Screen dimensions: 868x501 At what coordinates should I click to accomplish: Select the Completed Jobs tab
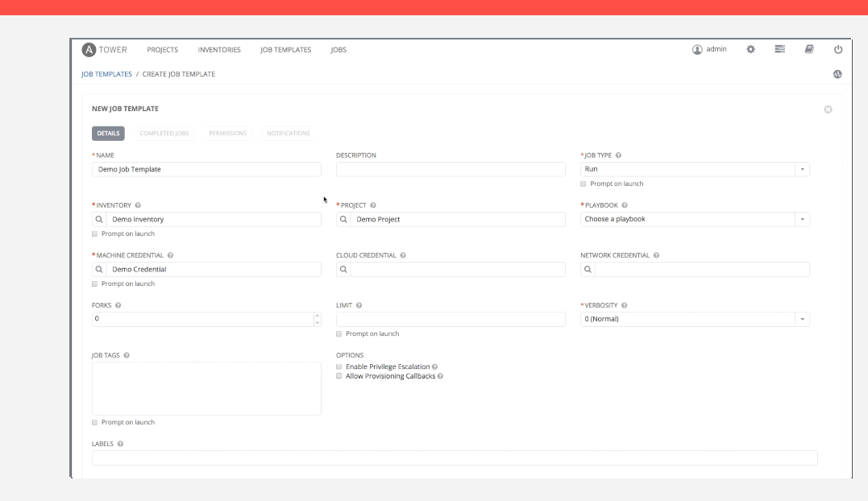point(164,133)
